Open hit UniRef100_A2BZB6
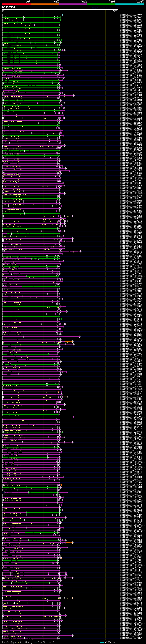 [131, 183]
